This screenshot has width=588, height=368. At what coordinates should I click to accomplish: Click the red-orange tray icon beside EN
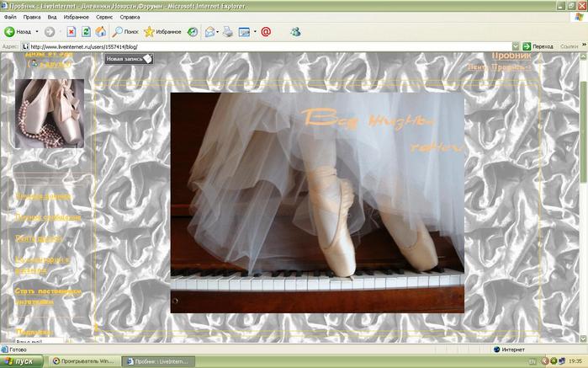545,361
